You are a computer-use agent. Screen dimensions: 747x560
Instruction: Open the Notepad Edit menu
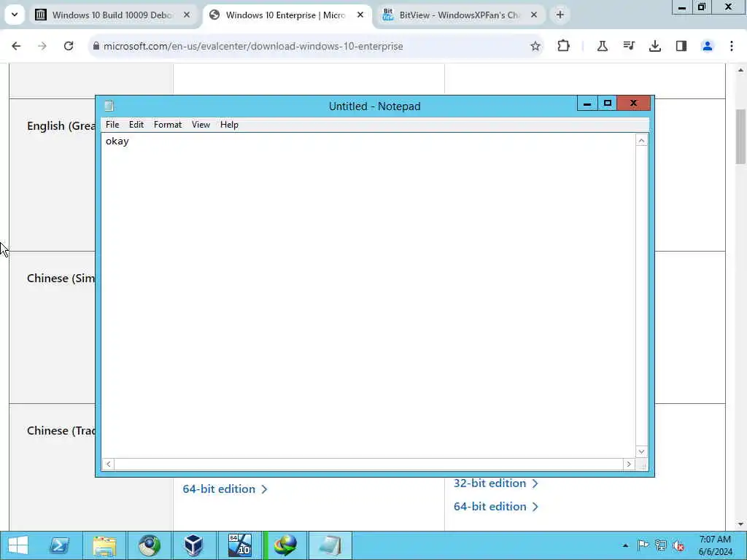point(136,125)
